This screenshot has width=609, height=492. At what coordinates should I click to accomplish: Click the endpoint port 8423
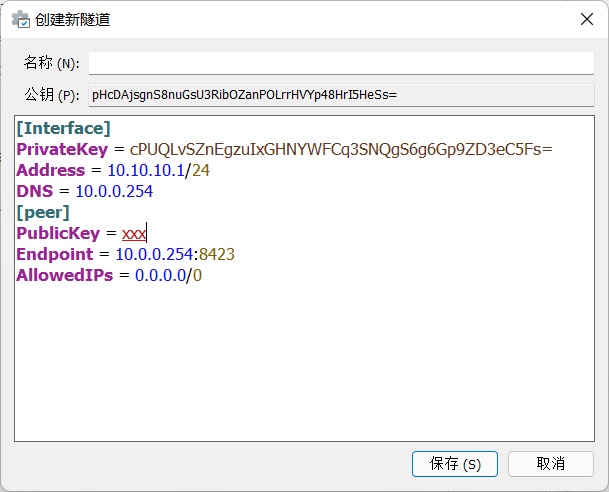tap(217, 254)
